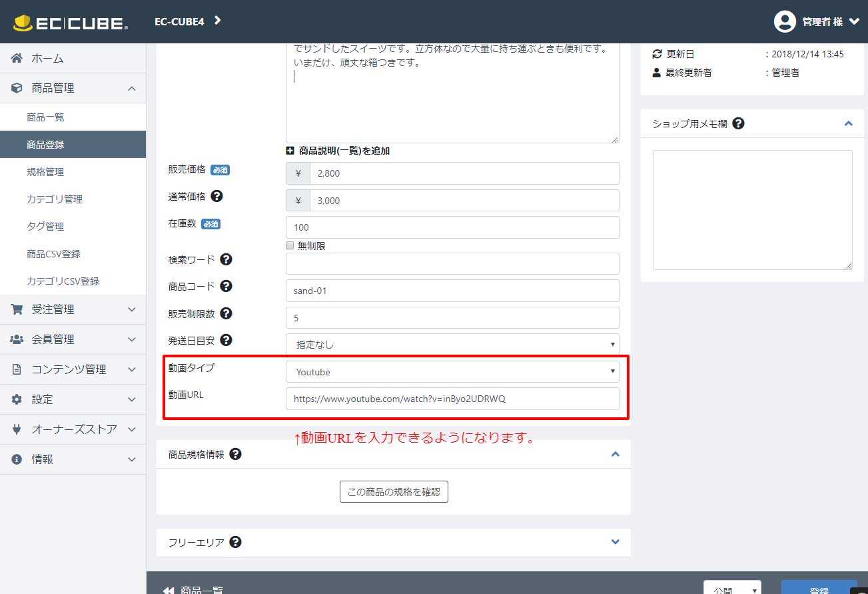The height and width of the screenshot is (594, 868).
Task: Show help for 商品規格情報 section
Action: tap(235, 454)
